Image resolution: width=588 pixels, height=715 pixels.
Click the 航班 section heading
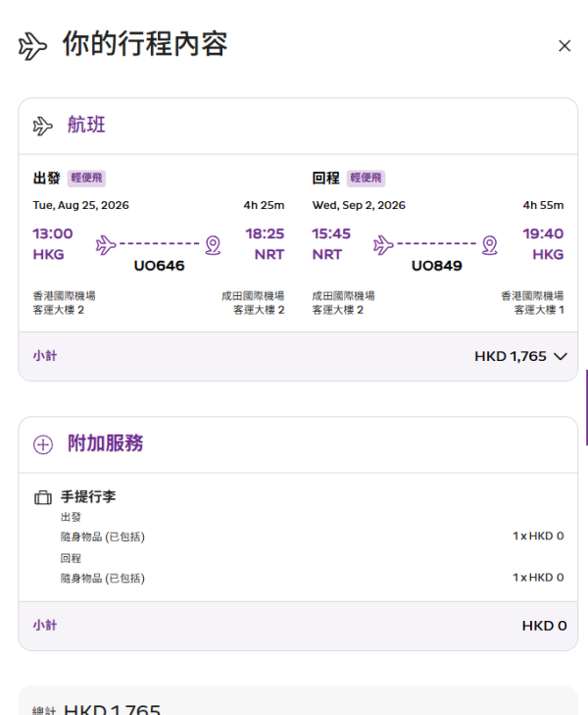[x=86, y=125]
